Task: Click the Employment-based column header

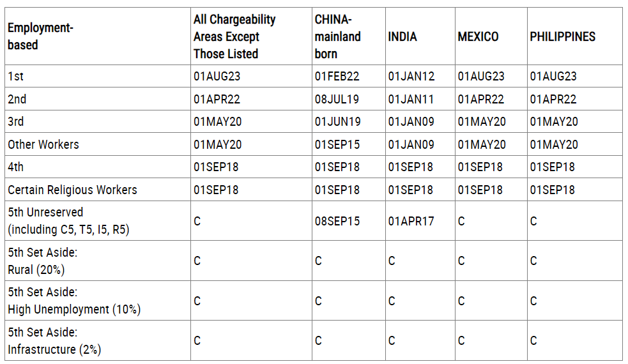Action: (x=40, y=36)
